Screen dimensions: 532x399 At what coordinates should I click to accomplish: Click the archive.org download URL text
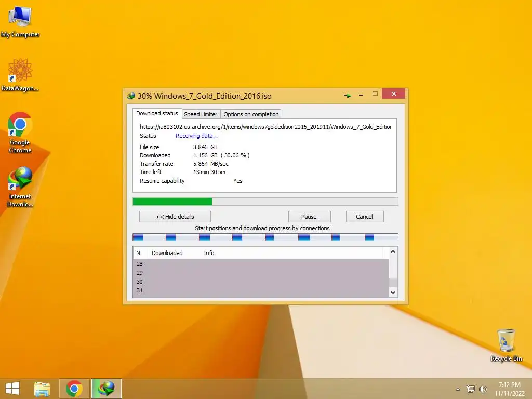[x=265, y=127]
